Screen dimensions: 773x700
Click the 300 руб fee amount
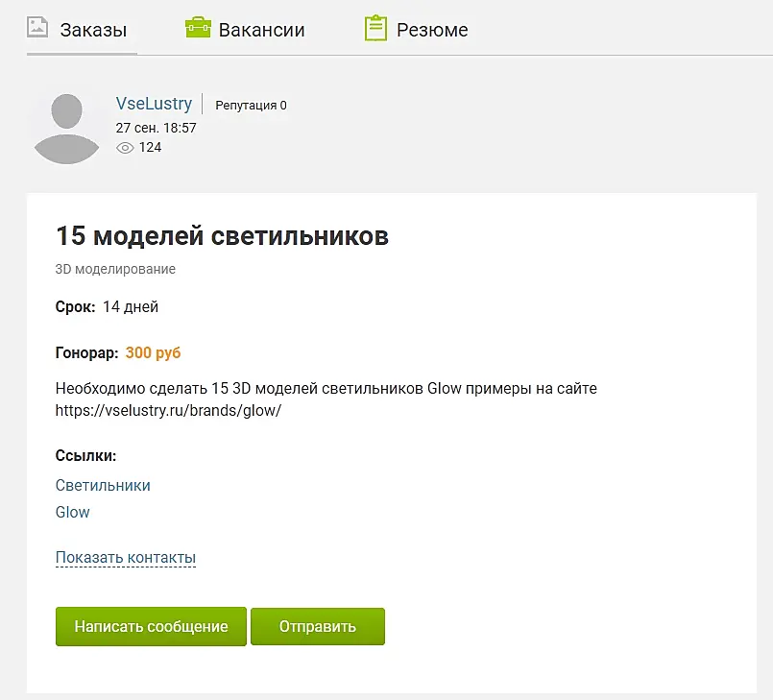coord(153,353)
